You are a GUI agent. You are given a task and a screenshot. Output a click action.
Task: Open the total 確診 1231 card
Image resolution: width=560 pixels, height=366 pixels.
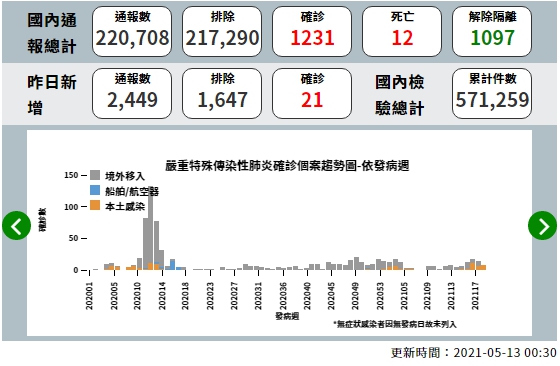click(x=312, y=31)
